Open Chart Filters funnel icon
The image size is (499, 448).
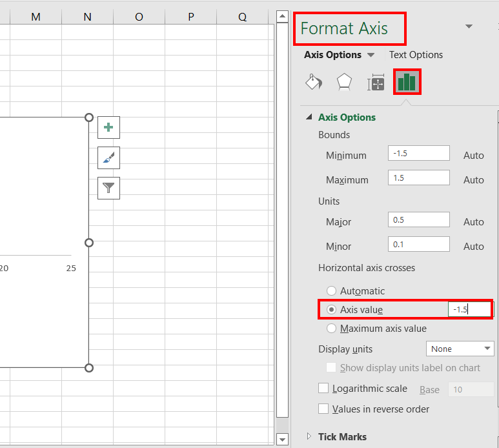point(108,188)
